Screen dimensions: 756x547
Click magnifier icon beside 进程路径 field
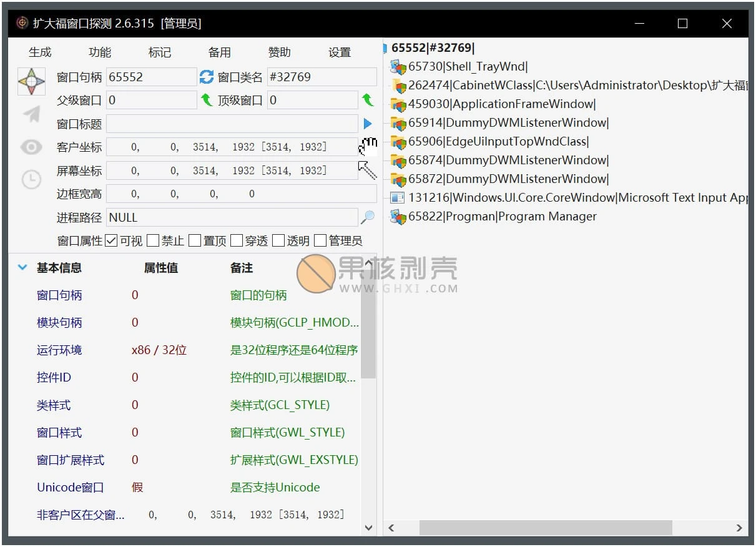tap(368, 217)
